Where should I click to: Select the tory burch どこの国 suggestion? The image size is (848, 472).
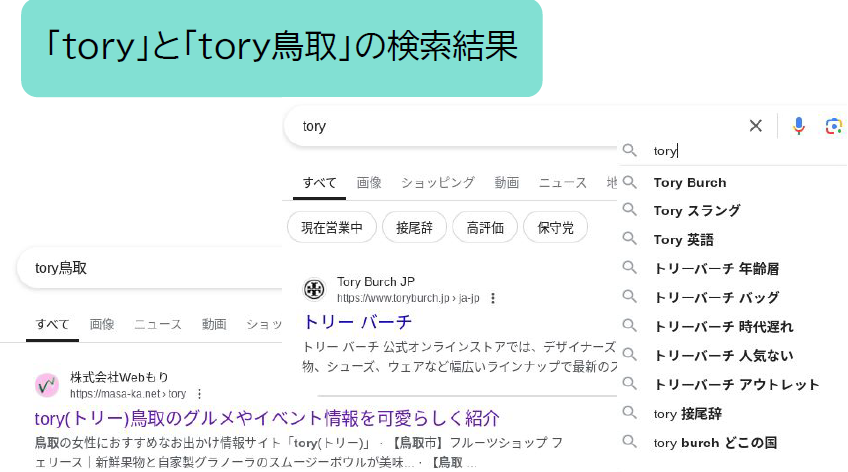(x=715, y=443)
